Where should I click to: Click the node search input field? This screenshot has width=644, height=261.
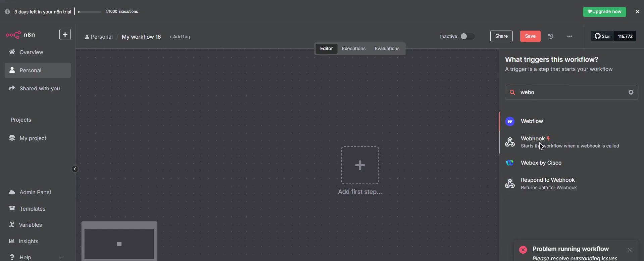pos(572,92)
